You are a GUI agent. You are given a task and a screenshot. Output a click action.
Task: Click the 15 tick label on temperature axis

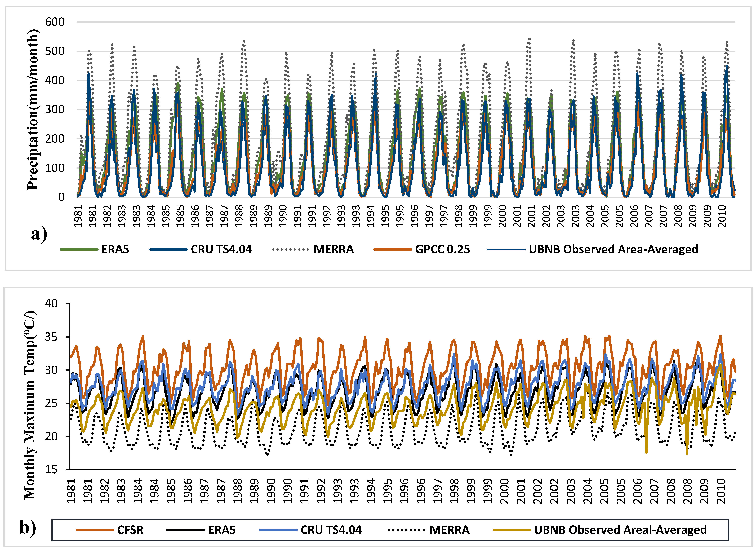(x=51, y=469)
